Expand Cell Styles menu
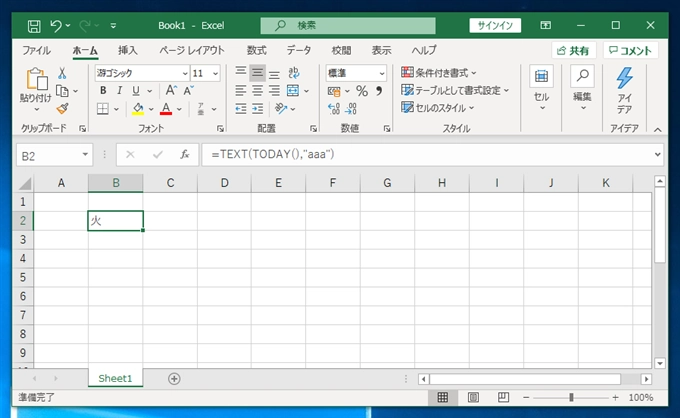Image resolution: width=680 pixels, height=418 pixels. [x=437, y=108]
